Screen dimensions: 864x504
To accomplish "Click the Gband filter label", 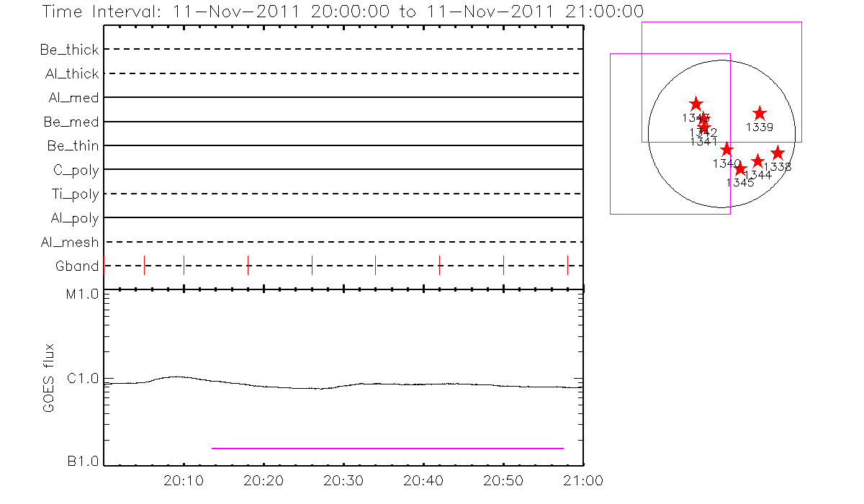I will pos(77,266).
